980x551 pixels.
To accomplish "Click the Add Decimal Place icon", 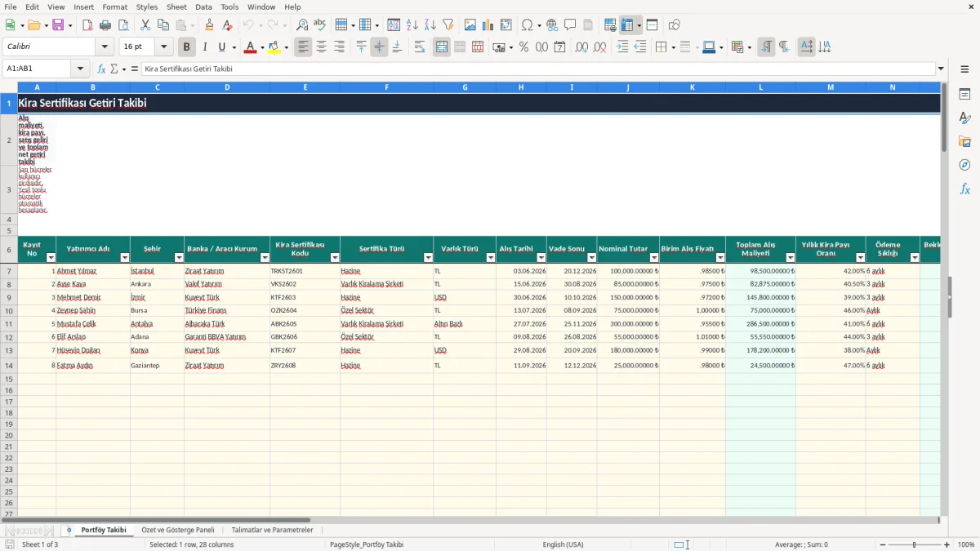I will click(582, 47).
